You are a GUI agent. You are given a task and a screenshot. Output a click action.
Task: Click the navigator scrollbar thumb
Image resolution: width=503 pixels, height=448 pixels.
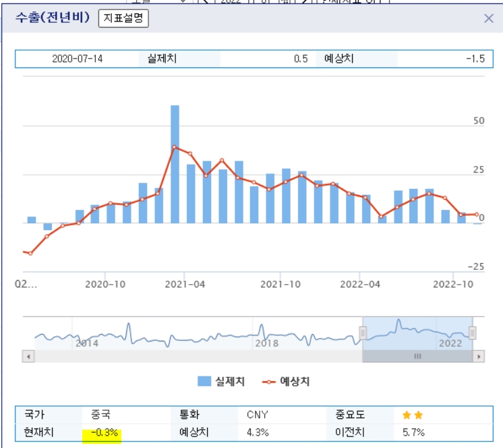pos(417,356)
